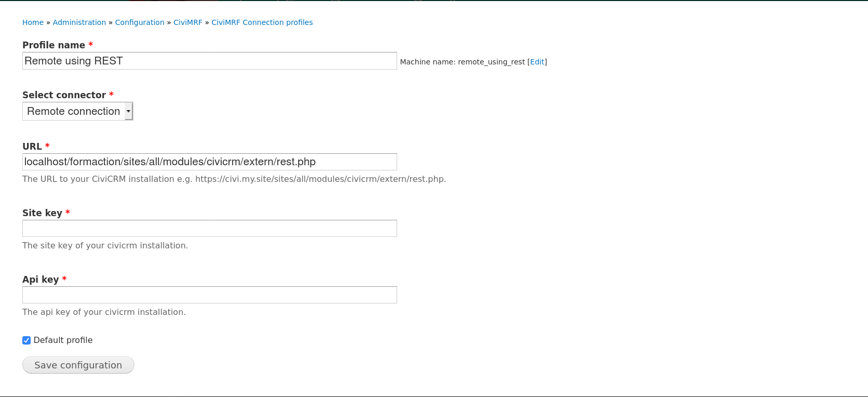
Task: Open the Administration breadcrumb link
Action: (79, 22)
